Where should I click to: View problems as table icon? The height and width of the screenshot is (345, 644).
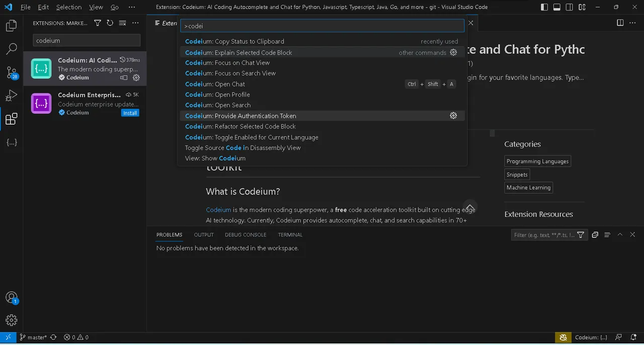coord(607,235)
